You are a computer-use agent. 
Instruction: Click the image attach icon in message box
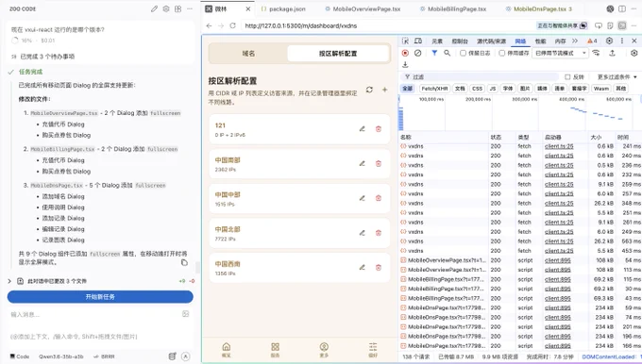tap(185, 314)
